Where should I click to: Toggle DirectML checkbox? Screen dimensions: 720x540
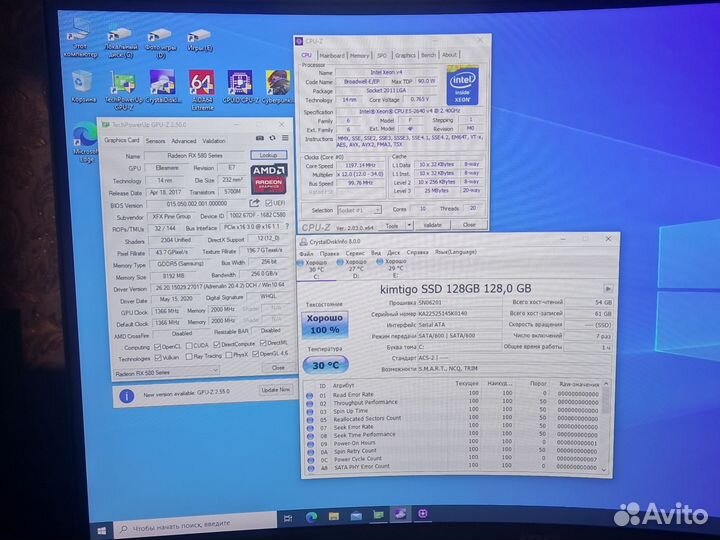[x=263, y=343]
